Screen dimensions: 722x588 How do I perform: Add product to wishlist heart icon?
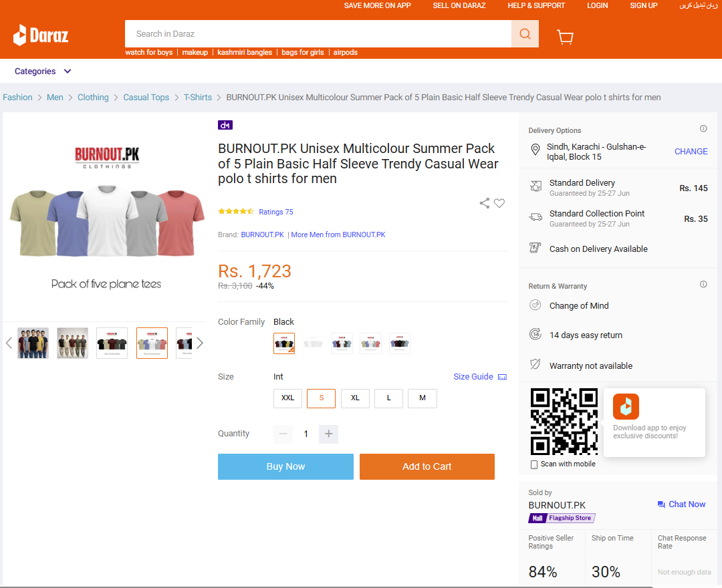[499, 203]
